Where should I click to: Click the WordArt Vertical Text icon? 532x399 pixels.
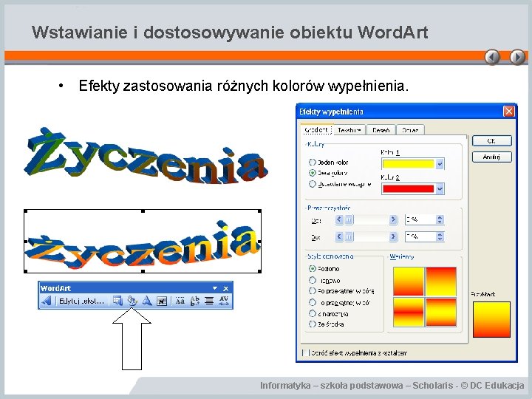click(x=195, y=301)
